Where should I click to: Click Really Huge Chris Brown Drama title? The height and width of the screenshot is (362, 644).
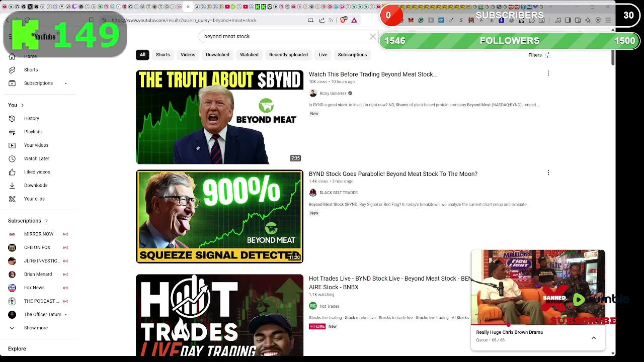tap(509, 332)
